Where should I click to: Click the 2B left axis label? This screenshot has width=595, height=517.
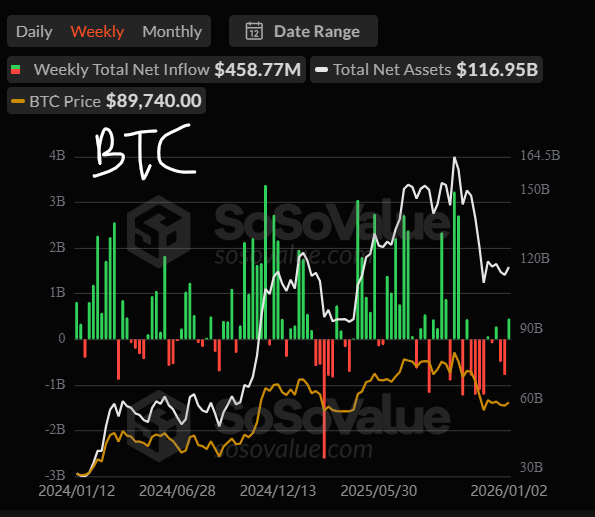[x=57, y=247]
